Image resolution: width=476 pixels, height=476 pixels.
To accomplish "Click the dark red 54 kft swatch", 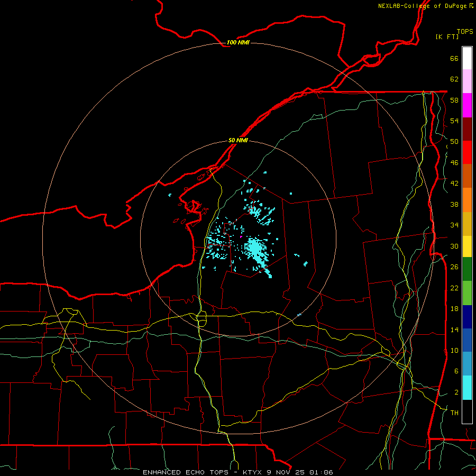I will pyautogui.click(x=467, y=130).
